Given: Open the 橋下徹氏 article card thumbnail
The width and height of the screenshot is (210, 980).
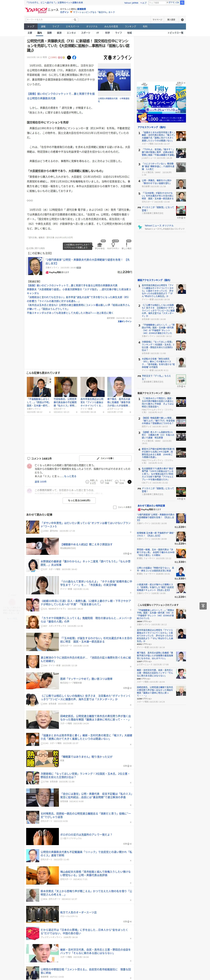Looking at the screenshot, I should click(119, 387).
